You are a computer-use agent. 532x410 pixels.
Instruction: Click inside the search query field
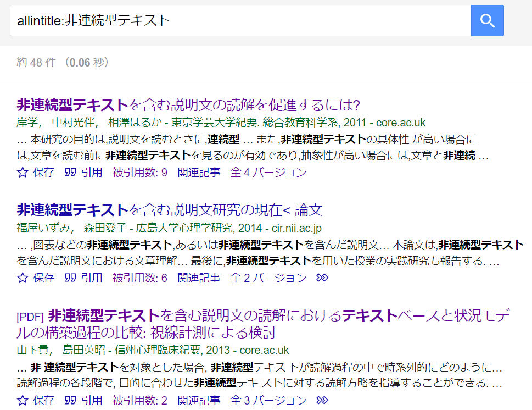click(236, 20)
